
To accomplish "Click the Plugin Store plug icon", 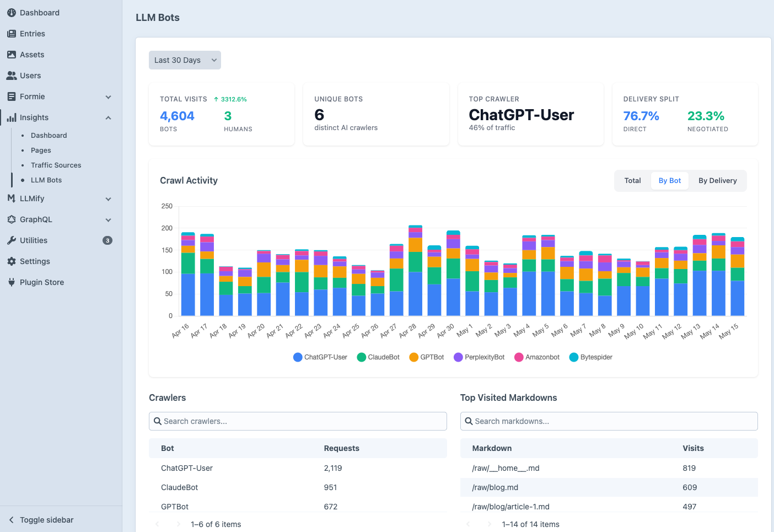I will click(x=12, y=282).
